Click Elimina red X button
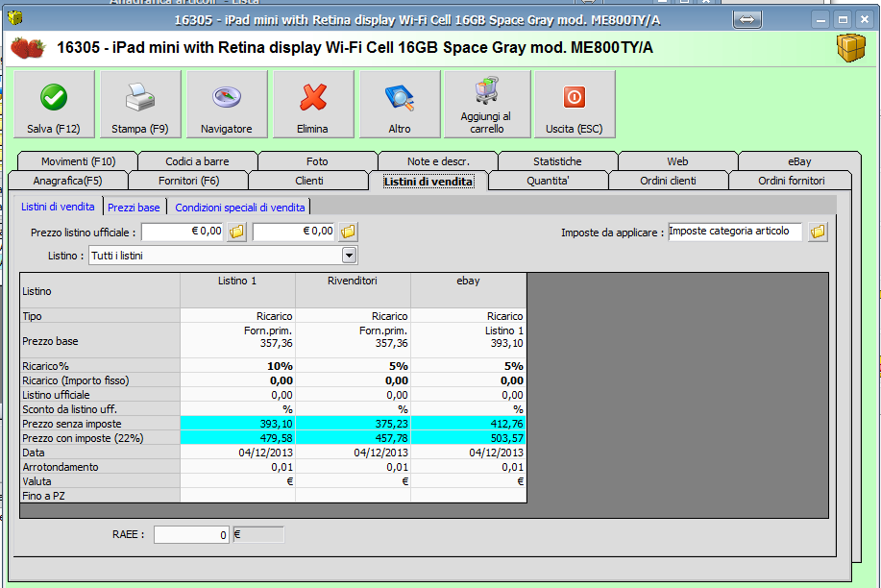Image resolution: width=881 pixels, height=588 pixels. click(x=313, y=104)
